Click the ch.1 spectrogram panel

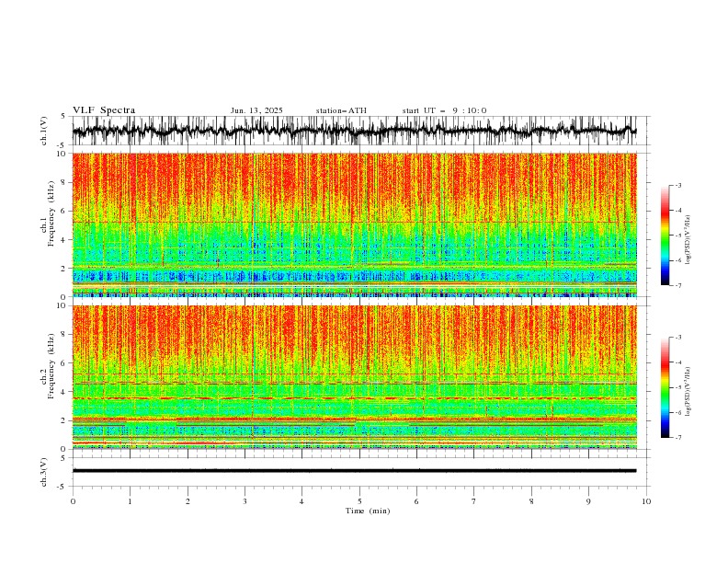coord(354,224)
